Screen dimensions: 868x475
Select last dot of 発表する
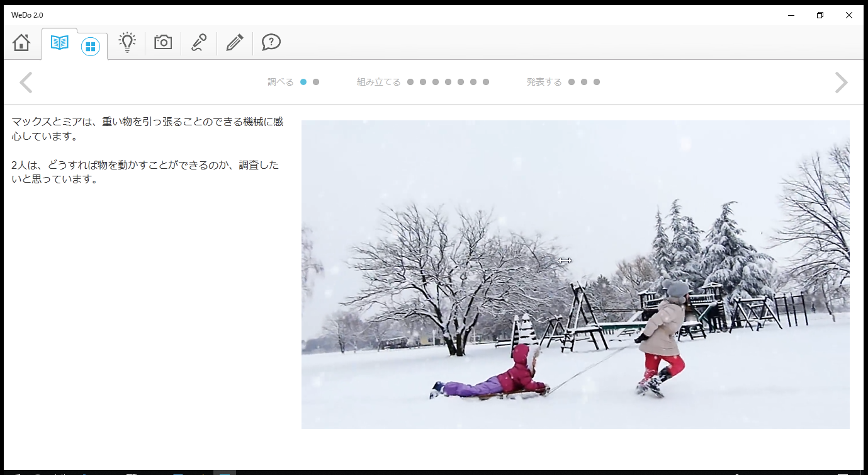(597, 82)
